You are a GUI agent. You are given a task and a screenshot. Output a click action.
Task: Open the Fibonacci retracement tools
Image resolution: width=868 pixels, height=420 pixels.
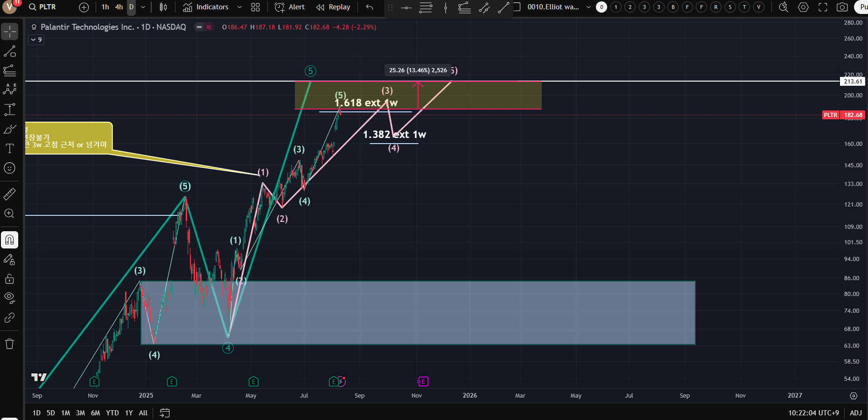coord(9,71)
